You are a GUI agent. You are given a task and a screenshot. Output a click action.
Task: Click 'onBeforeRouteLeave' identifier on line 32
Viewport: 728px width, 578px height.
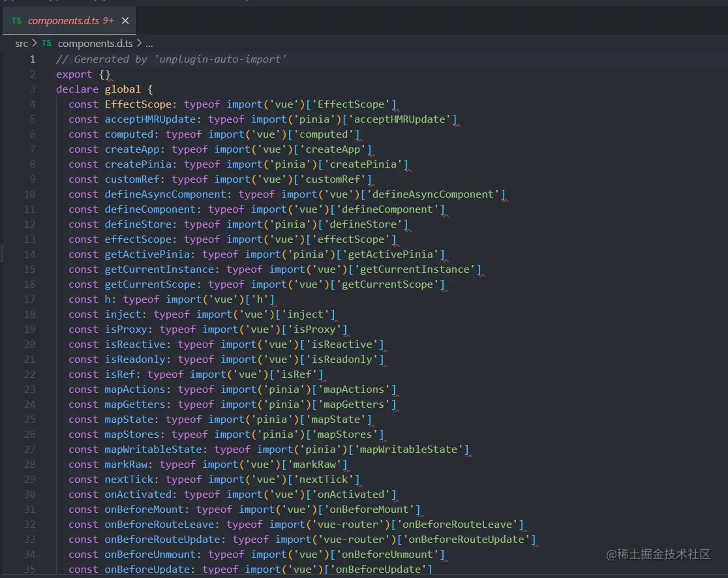click(159, 525)
